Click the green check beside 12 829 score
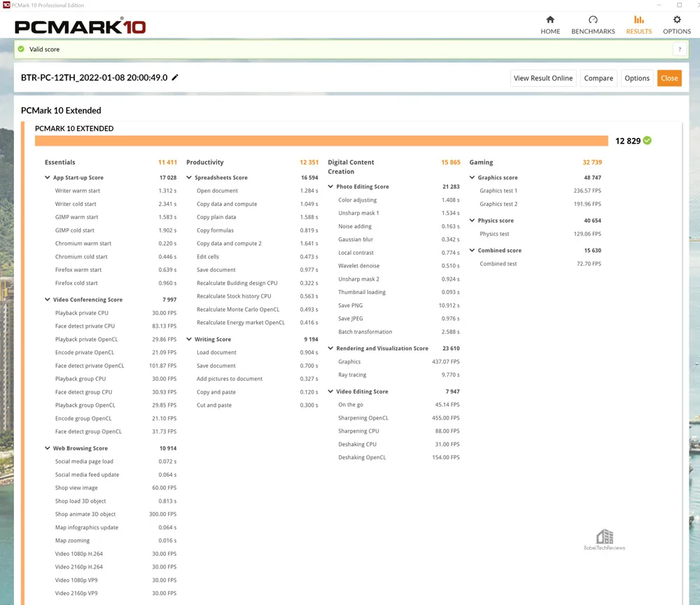This screenshot has height=605, width=700. tap(647, 141)
